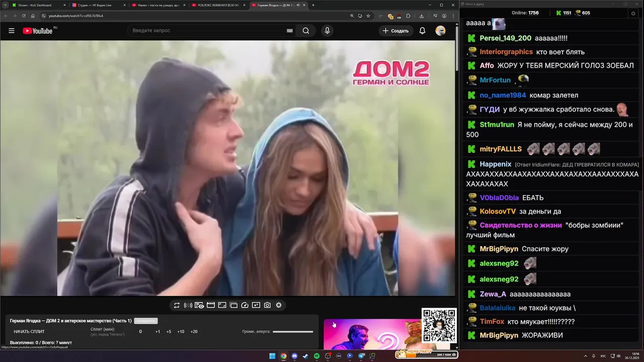The image size is (644, 362).
Task: Click the youtube.com address bar
Action: coord(196,16)
